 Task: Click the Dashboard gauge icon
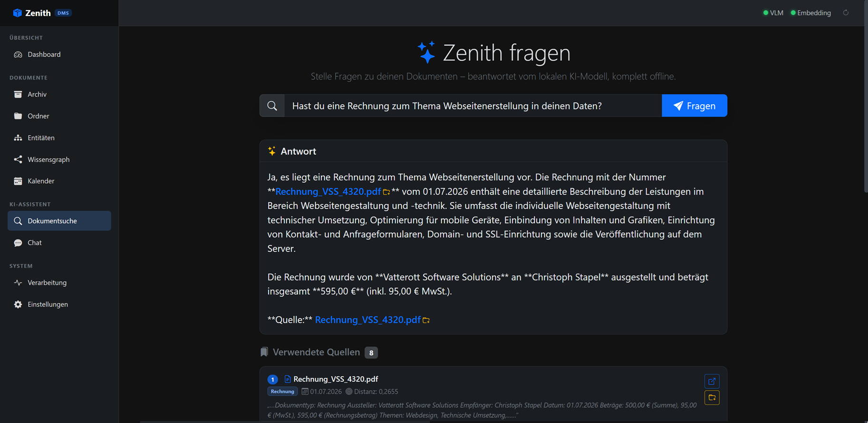pos(18,54)
